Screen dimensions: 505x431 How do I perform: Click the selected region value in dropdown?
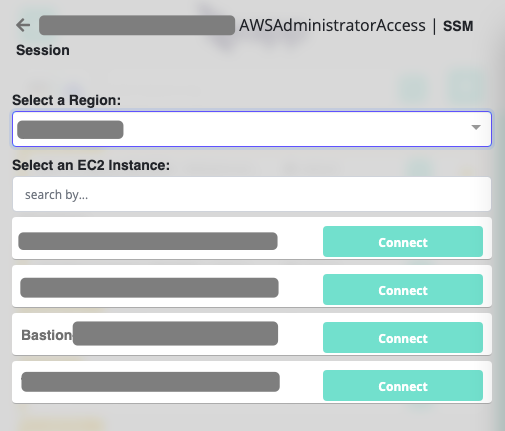coord(70,130)
